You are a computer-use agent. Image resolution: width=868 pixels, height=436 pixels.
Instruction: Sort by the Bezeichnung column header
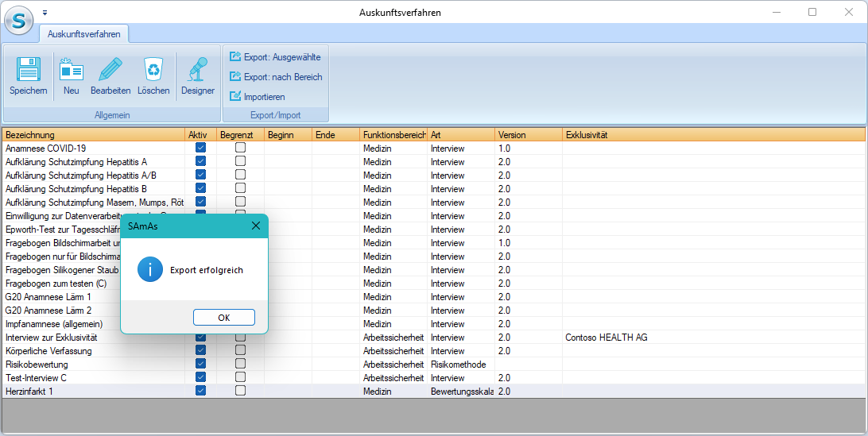[93, 135]
